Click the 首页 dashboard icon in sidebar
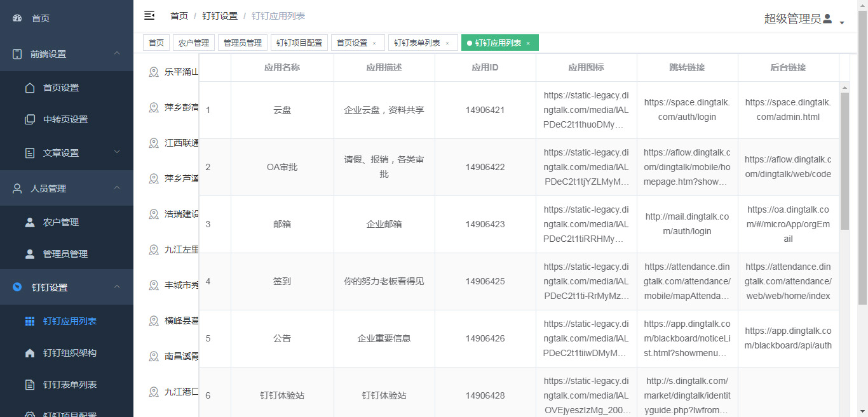868x417 pixels. coord(17,18)
